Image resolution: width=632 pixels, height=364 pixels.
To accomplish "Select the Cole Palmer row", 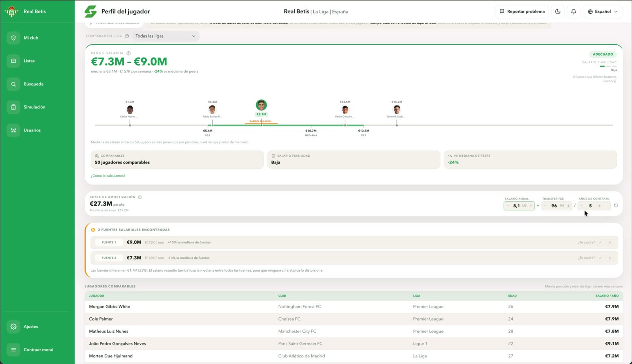I will click(354, 319).
